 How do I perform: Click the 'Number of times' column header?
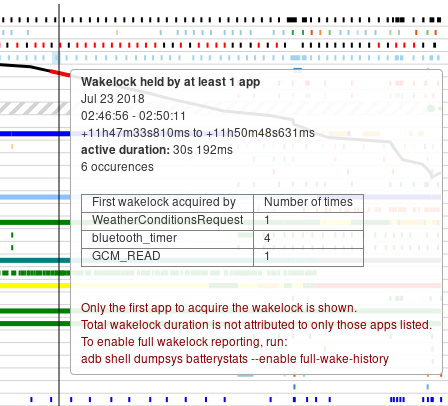308,203
